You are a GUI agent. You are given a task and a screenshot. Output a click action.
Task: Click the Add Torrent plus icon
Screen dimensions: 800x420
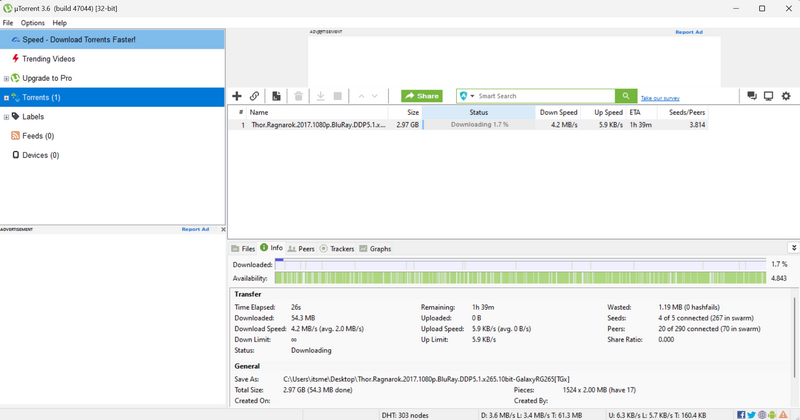237,96
